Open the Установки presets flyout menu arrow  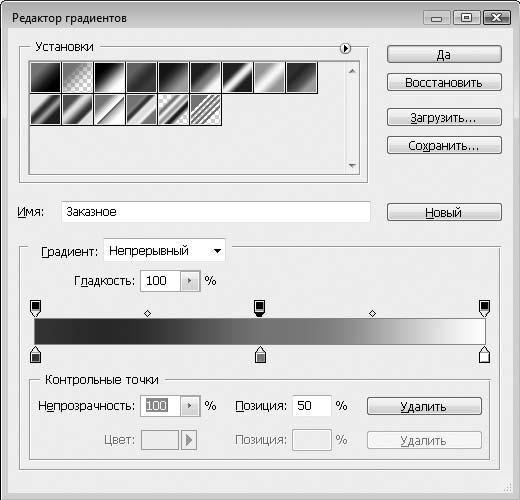click(x=345, y=49)
